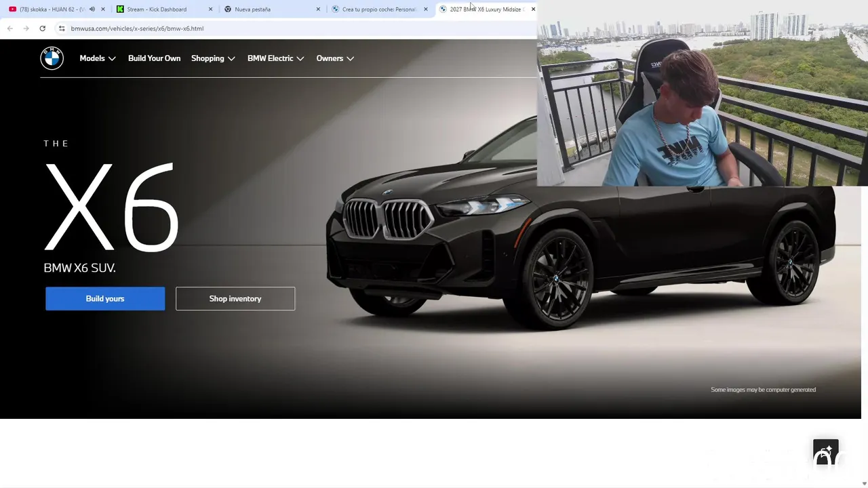Screen dimensions: 868x488
Task: Click 'Some images may be computer generated' text
Action: 763,390
